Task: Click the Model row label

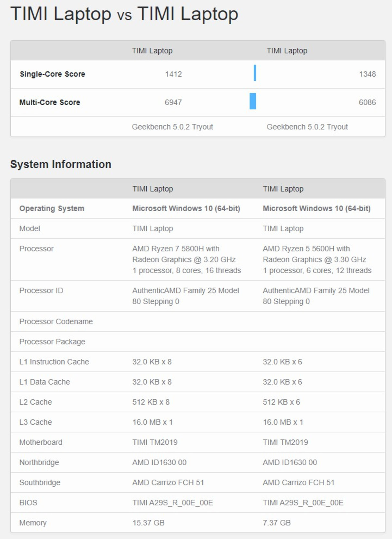Action: [x=30, y=229]
